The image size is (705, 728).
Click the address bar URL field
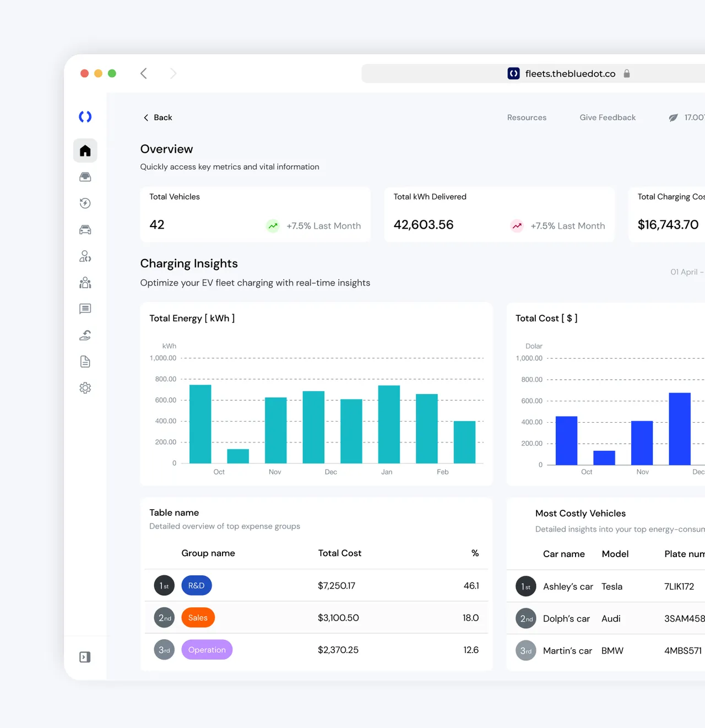533,73
